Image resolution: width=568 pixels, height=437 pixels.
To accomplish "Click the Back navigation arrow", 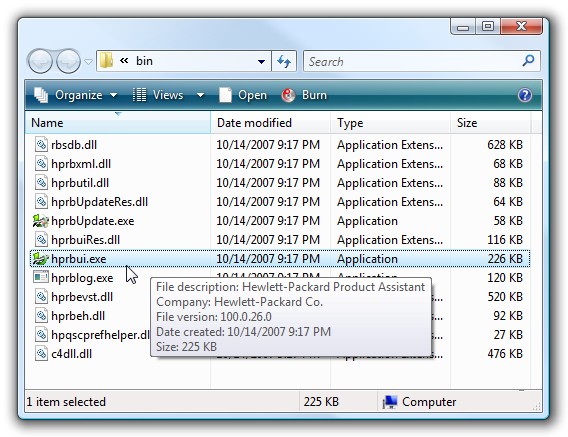I will 40,61.
